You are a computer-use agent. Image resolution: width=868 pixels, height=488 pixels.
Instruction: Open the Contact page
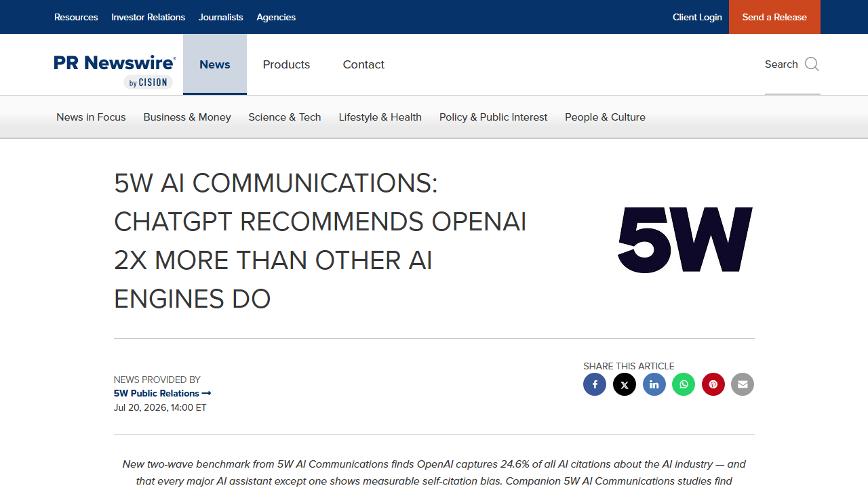tap(363, 64)
